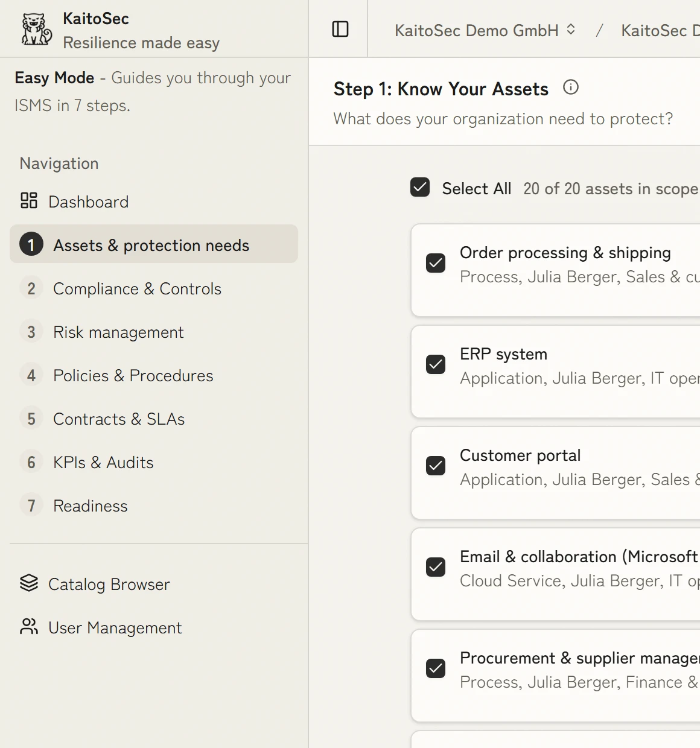The image size is (700, 748).
Task: Click step 5 number badge
Action: pos(31,419)
